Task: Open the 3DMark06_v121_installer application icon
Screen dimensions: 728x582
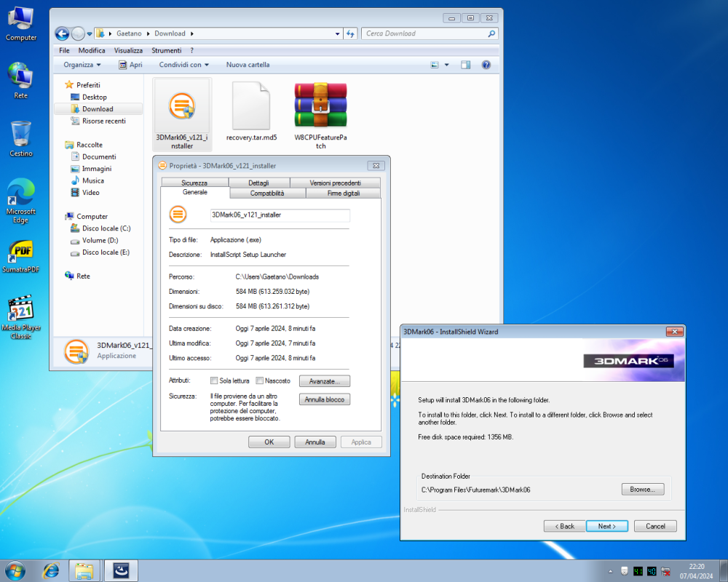Action: pos(181,105)
